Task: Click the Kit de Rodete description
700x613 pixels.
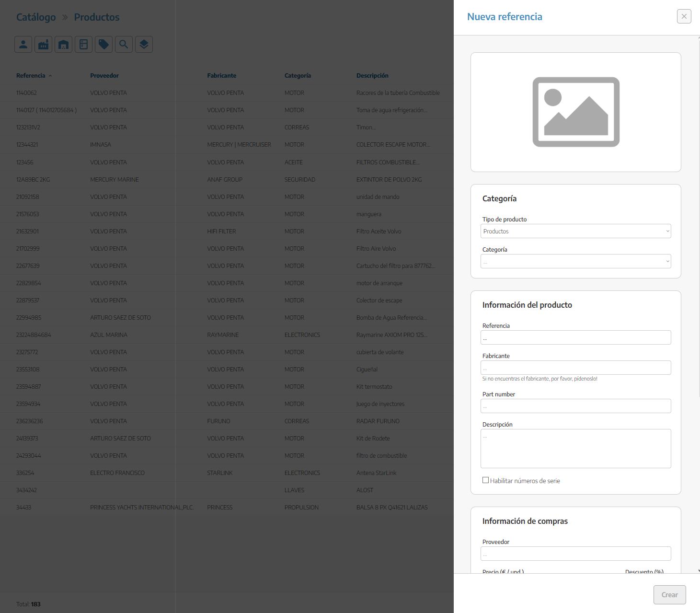Action: tap(373, 439)
